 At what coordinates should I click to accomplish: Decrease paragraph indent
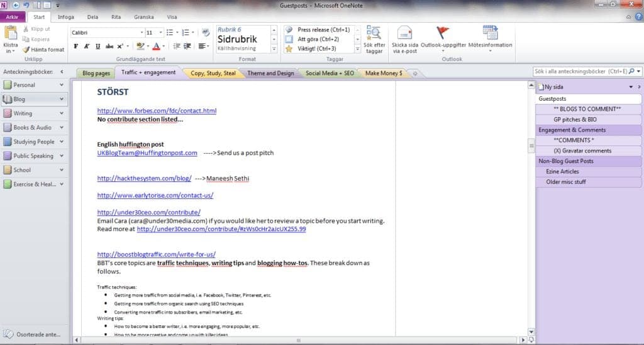[177, 46]
